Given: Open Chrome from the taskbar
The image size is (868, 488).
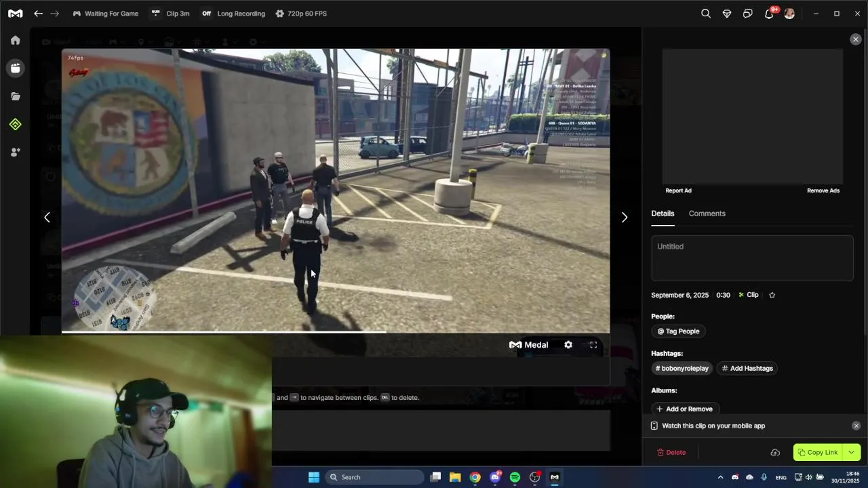Looking at the screenshot, I should click(x=475, y=477).
